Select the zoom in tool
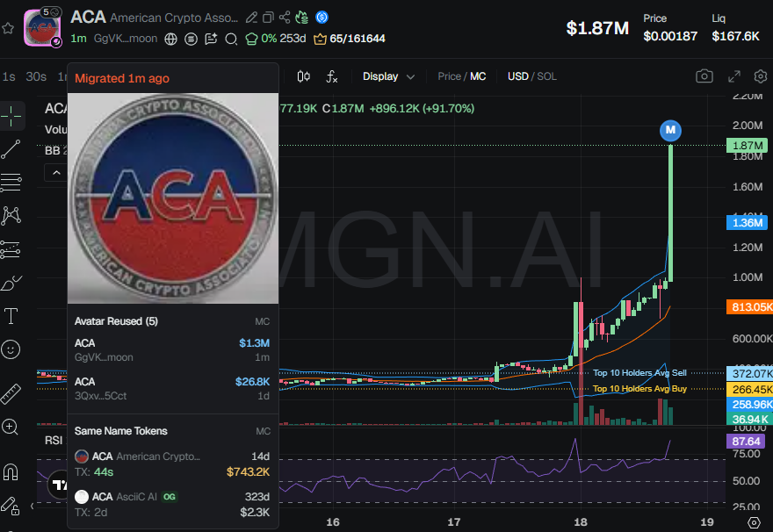The width and height of the screenshot is (773, 532). point(10,427)
